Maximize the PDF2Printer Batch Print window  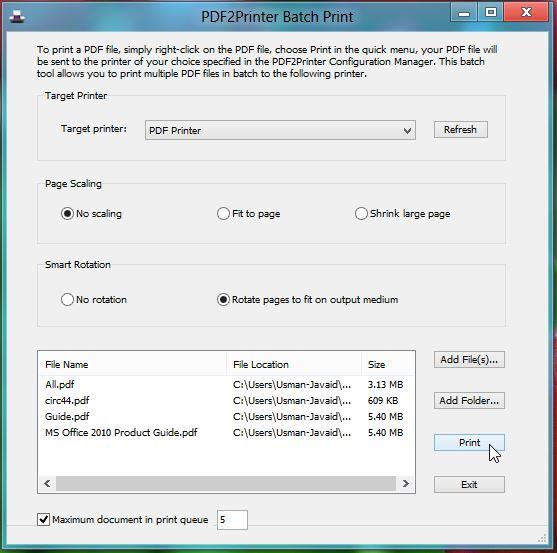(491, 12)
